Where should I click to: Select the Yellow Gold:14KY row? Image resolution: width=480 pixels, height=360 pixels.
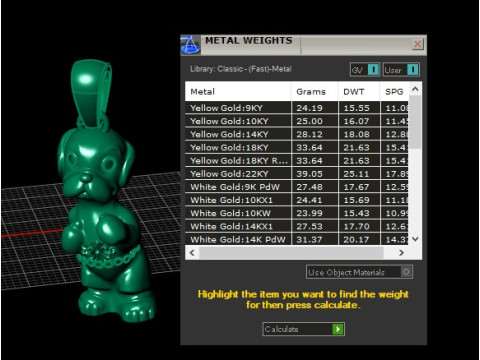(x=297, y=134)
